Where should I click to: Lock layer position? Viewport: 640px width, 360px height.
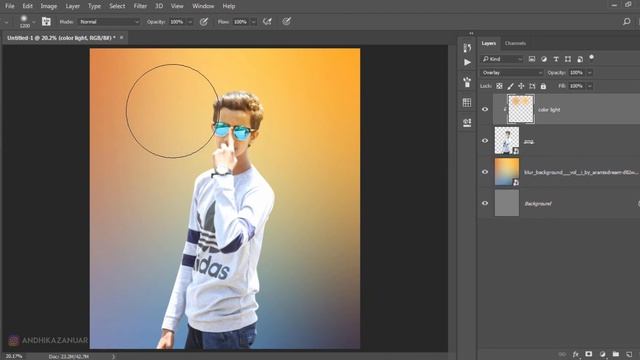tap(521, 86)
